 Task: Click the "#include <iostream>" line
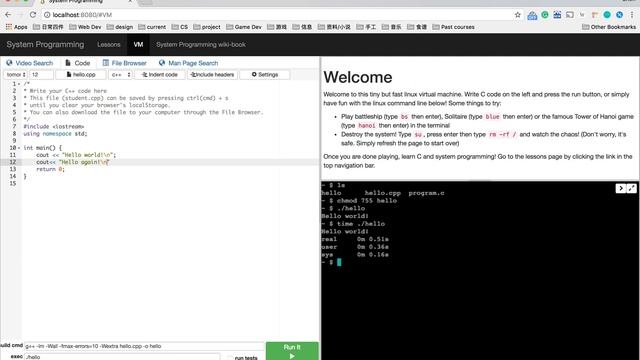coord(53,127)
